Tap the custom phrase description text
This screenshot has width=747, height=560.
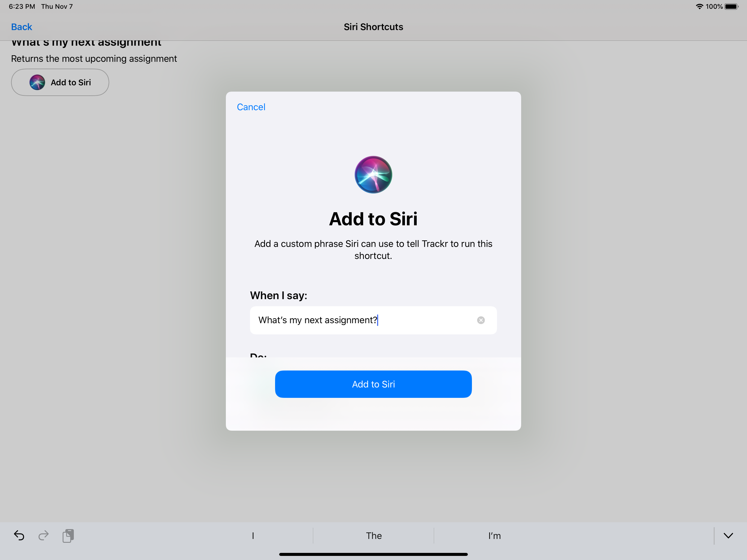pos(373,250)
